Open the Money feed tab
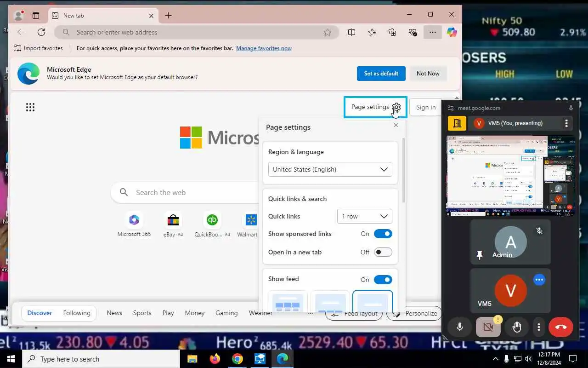 click(195, 313)
